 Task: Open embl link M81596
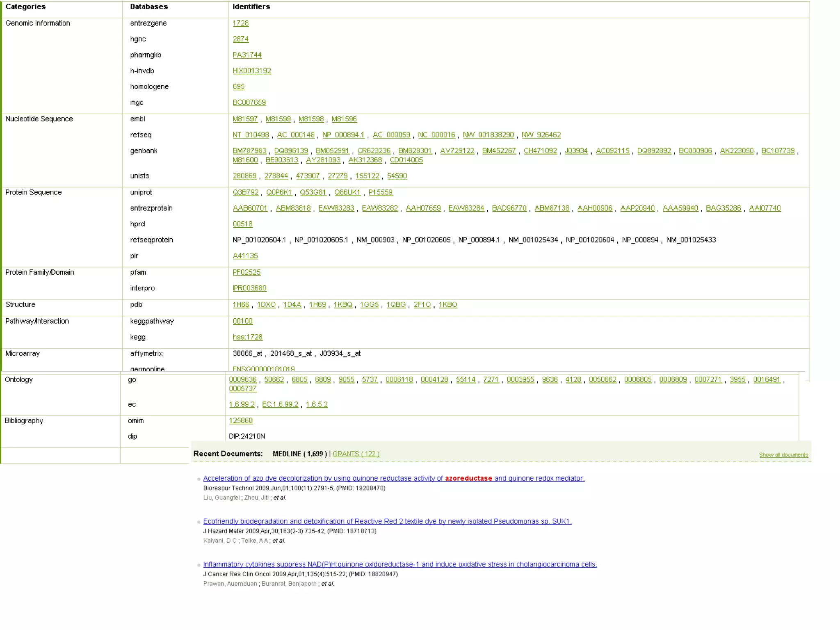[x=344, y=119]
